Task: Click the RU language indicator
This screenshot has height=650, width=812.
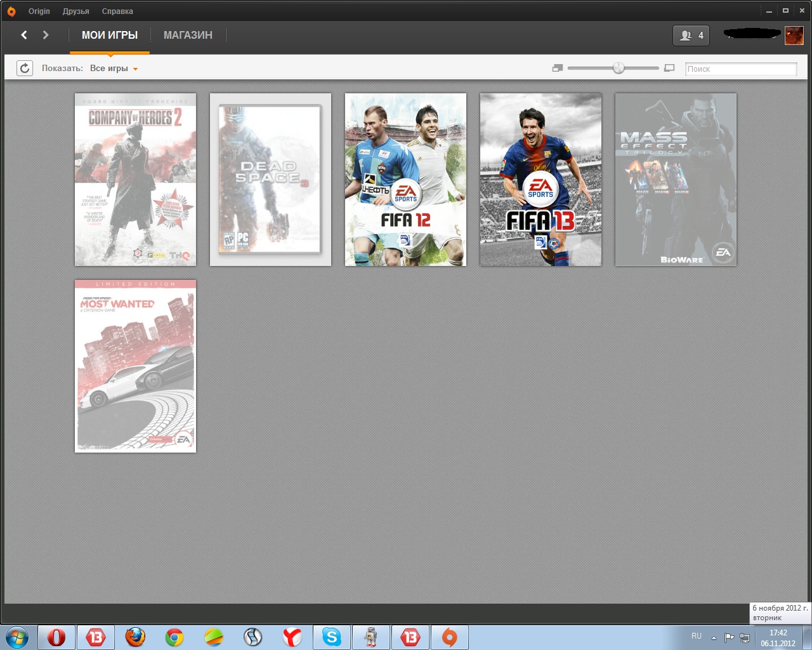Action: [697, 636]
